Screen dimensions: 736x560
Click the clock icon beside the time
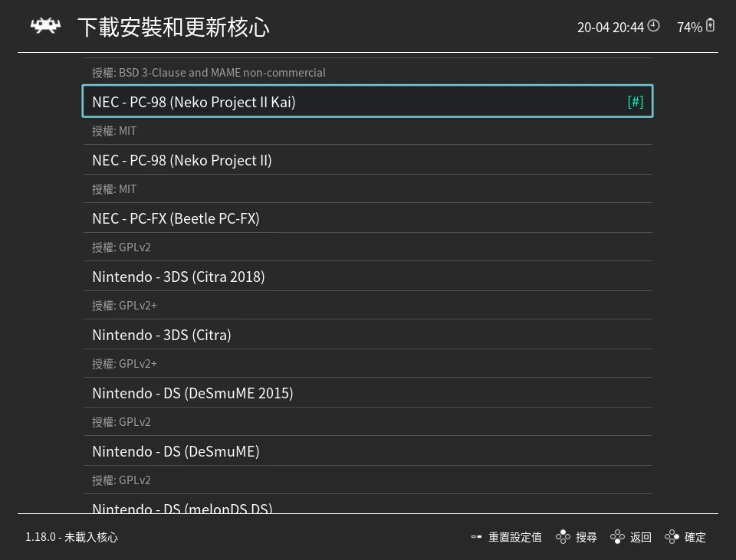[x=653, y=26]
